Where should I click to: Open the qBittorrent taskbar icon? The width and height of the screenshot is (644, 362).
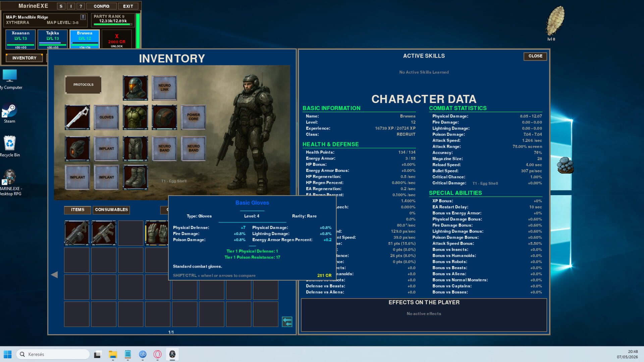tap(143, 354)
